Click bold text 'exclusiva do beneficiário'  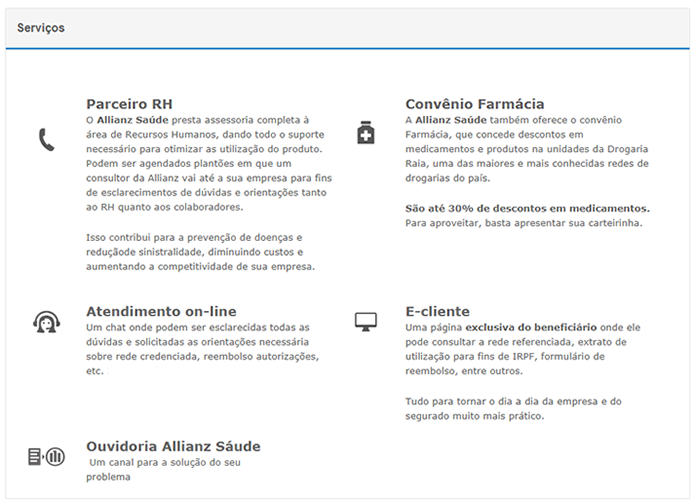(531, 328)
